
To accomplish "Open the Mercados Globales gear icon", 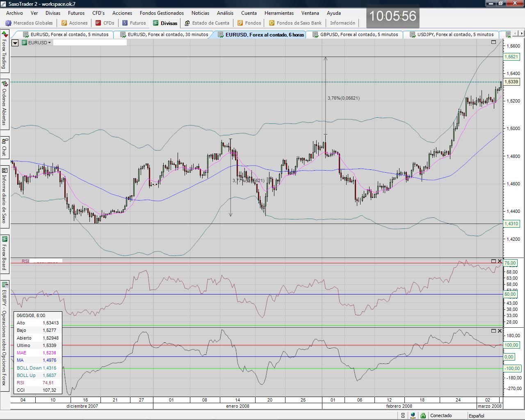I will pos(8,23).
